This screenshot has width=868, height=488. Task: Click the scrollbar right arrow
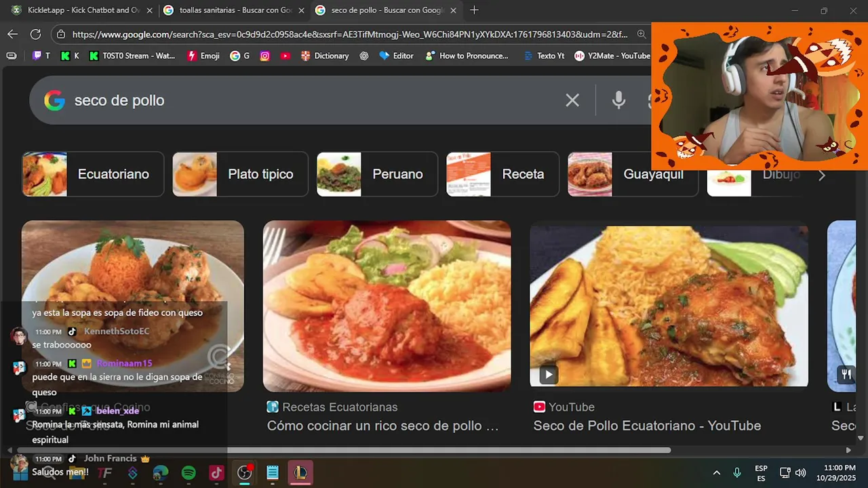(848, 450)
